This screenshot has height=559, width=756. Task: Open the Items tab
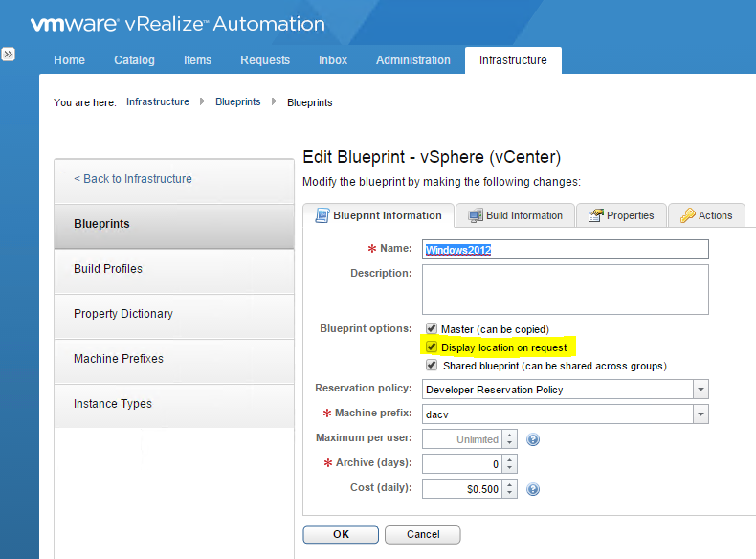(x=197, y=59)
